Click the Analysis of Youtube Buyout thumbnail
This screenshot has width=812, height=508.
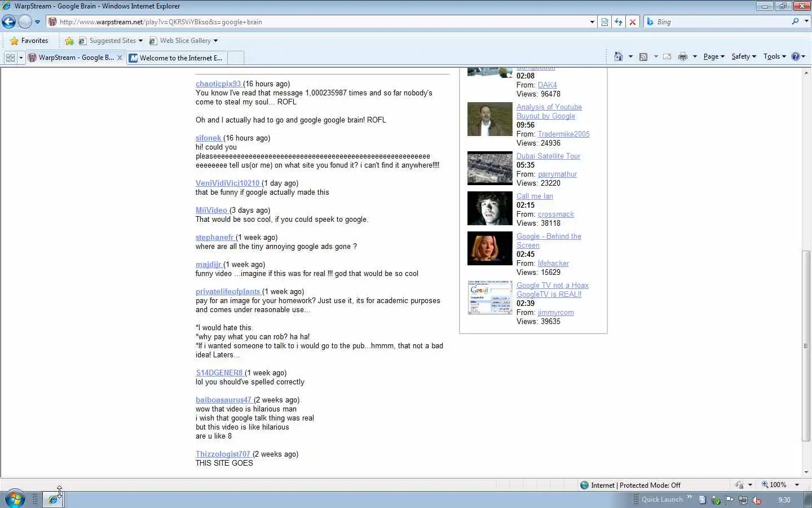pos(490,119)
